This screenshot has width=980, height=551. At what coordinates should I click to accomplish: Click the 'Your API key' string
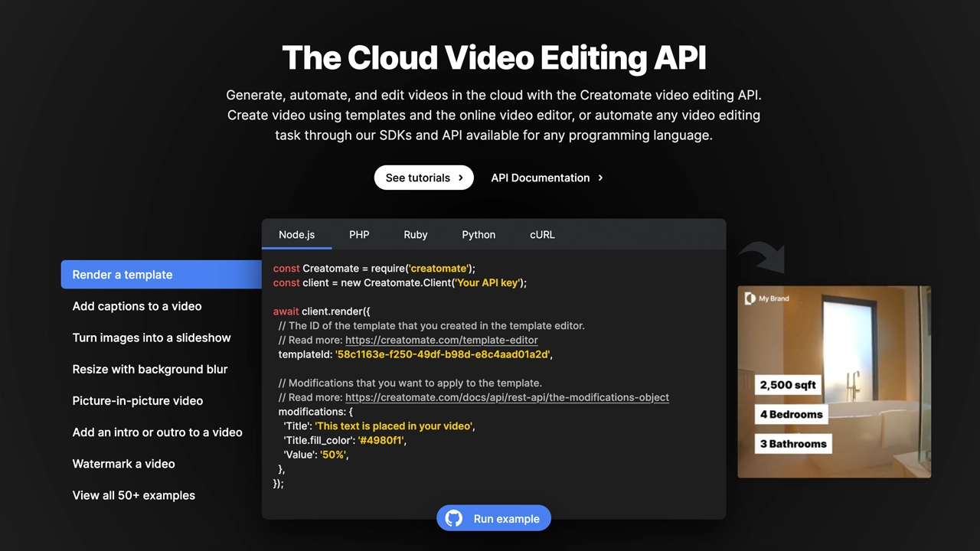pyautogui.click(x=487, y=282)
